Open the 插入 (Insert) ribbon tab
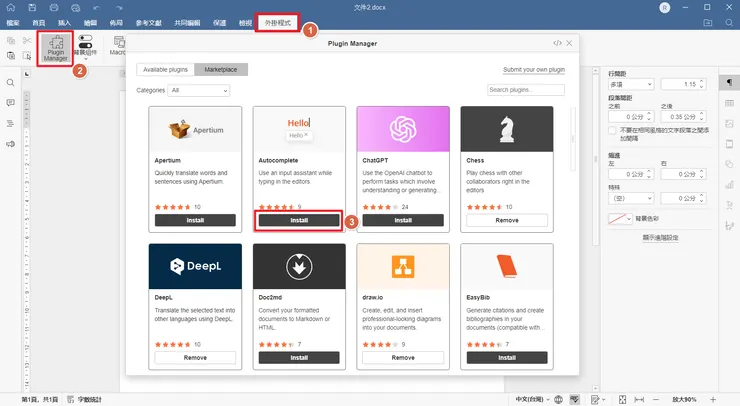Screen dimensions: 740x406 64,23
